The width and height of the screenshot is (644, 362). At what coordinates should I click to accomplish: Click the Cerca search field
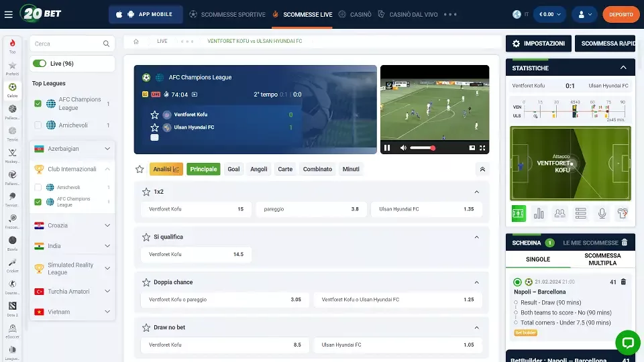coord(72,44)
